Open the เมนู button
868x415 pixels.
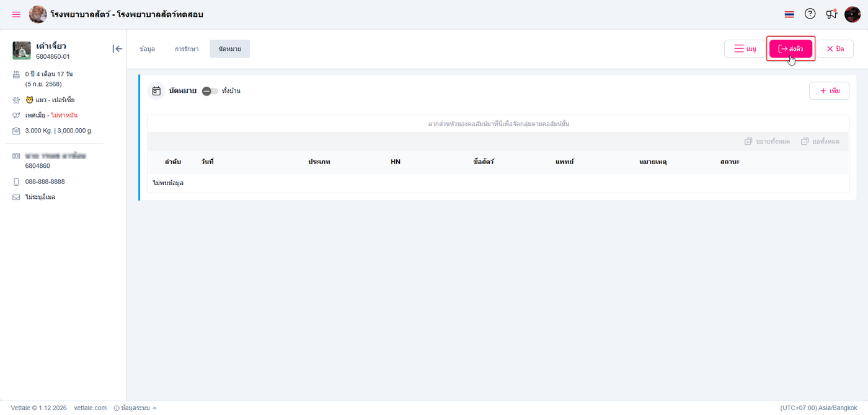point(745,49)
